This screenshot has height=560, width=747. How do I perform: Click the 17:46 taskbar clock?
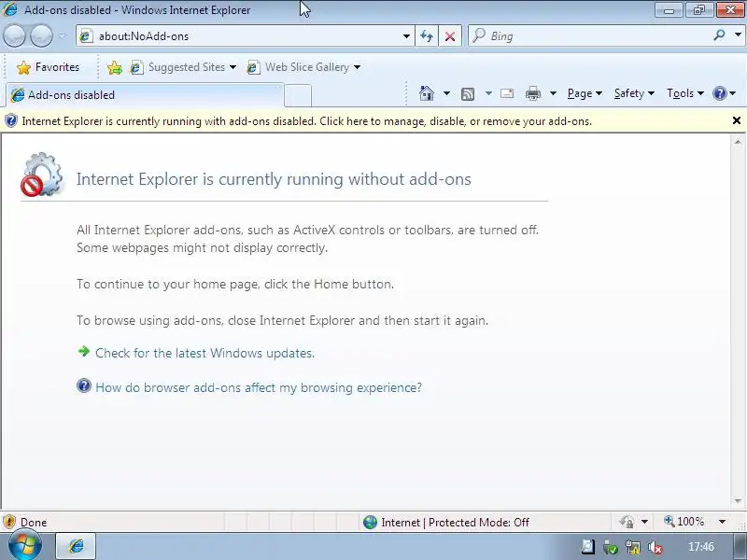[x=701, y=547]
